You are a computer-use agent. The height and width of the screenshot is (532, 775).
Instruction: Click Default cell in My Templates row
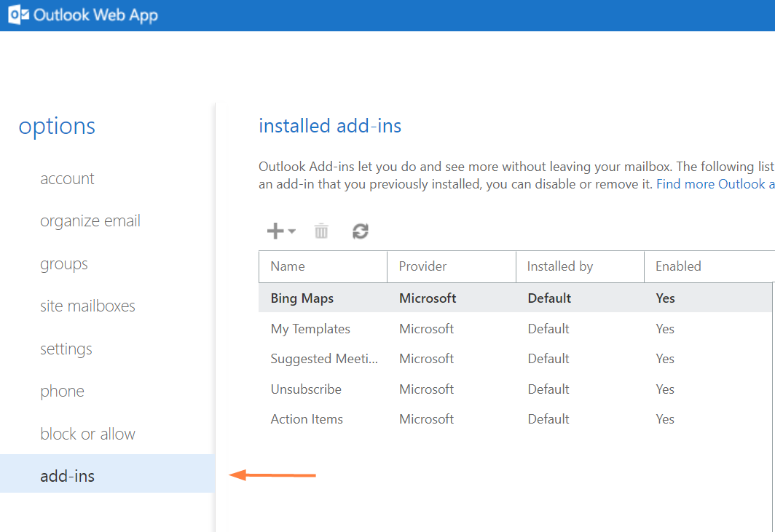click(548, 329)
